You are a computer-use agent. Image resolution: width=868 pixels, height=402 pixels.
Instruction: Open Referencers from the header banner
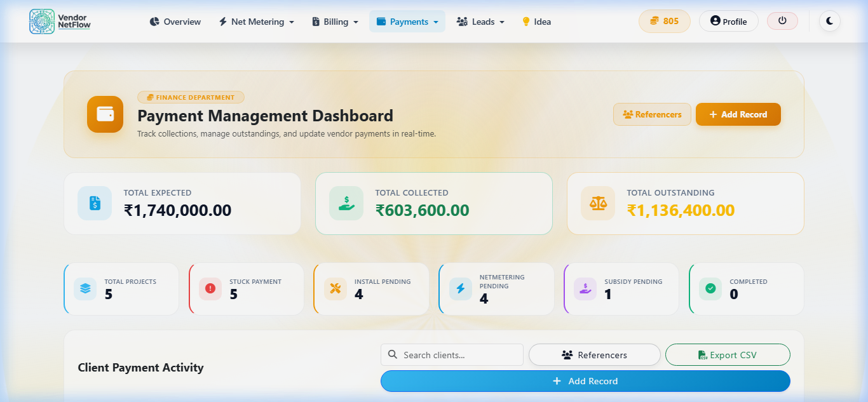tap(652, 114)
